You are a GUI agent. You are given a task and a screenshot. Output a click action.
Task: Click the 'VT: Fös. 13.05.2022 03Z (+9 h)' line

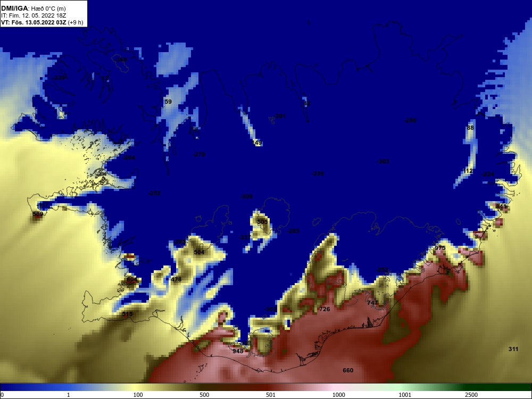tap(42, 23)
